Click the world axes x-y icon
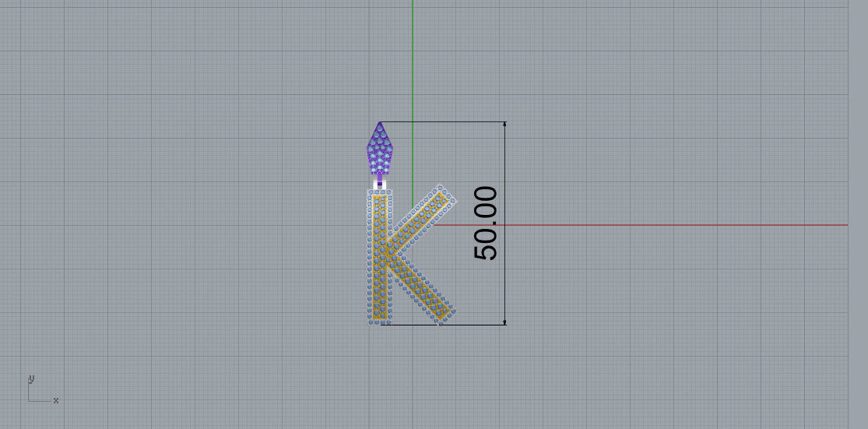868x429 pixels. tap(43, 390)
